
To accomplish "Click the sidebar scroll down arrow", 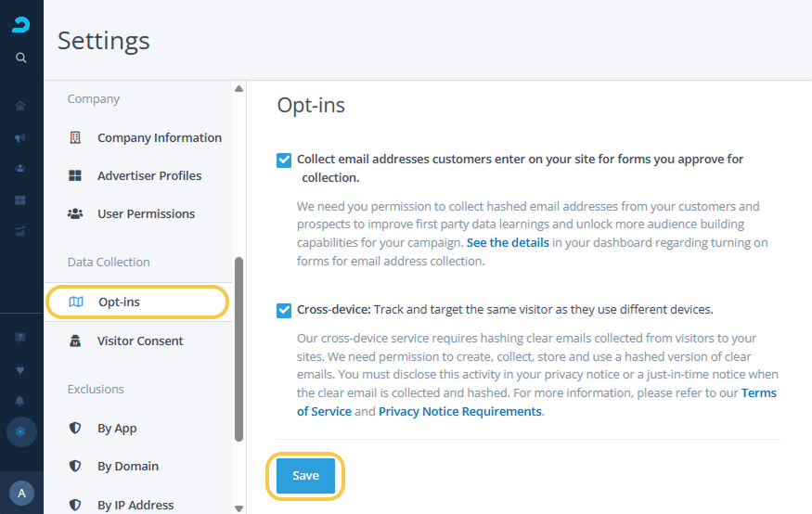I will [x=238, y=508].
